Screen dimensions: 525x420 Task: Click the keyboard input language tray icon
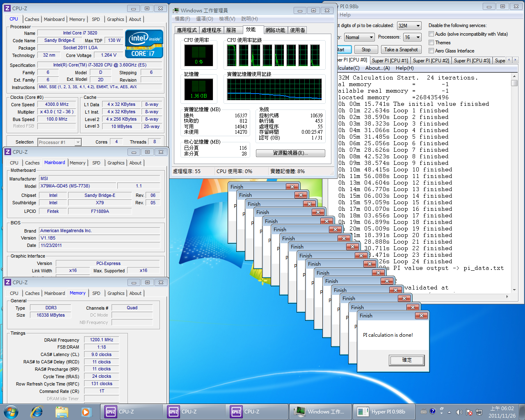point(423,411)
